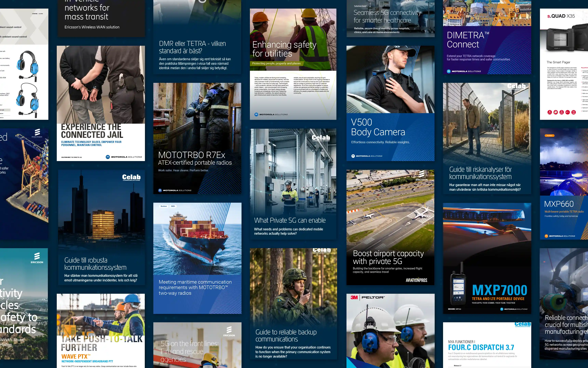The image size is (588, 368).
Task: Click 'Ericsson's Wireless WAN solution' subtitle text
Action: pyautogui.click(x=92, y=27)
